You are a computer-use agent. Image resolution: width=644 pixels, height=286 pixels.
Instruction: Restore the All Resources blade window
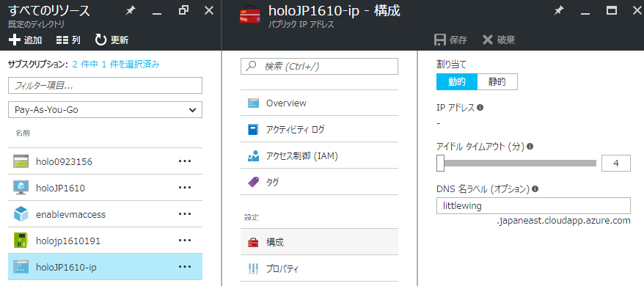(184, 11)
